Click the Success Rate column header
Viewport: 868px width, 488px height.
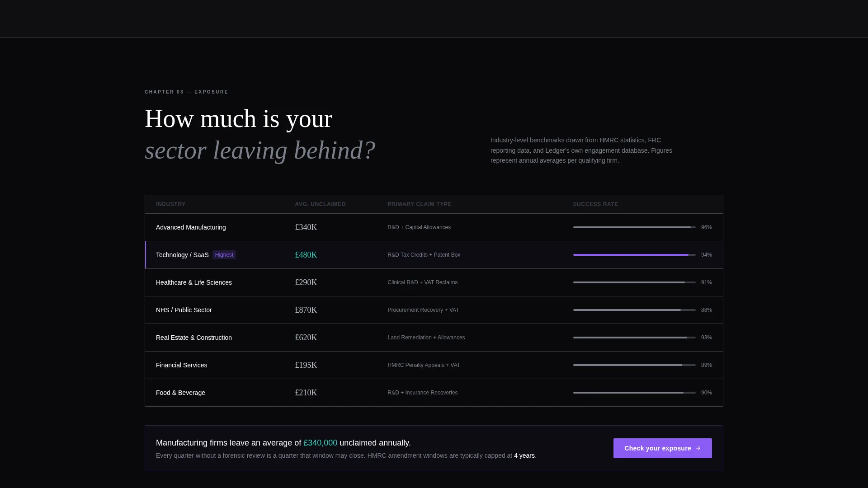[x=595, y=204]
